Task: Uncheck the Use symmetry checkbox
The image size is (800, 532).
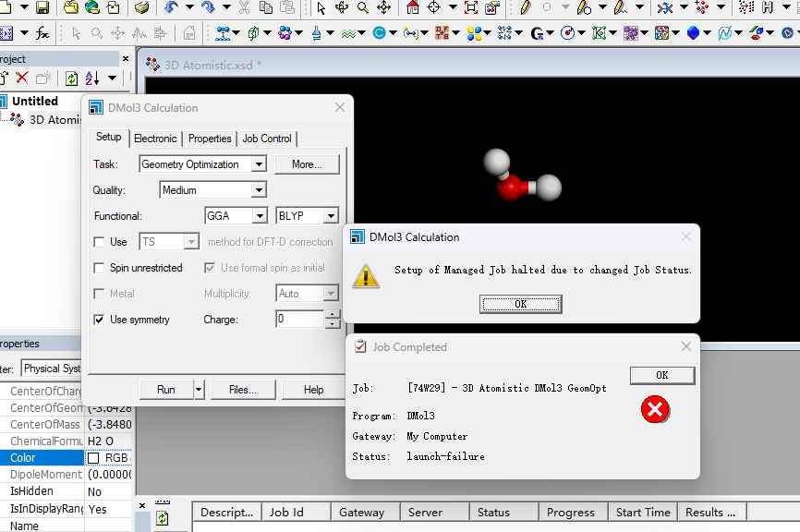Action: coord(99,320)
